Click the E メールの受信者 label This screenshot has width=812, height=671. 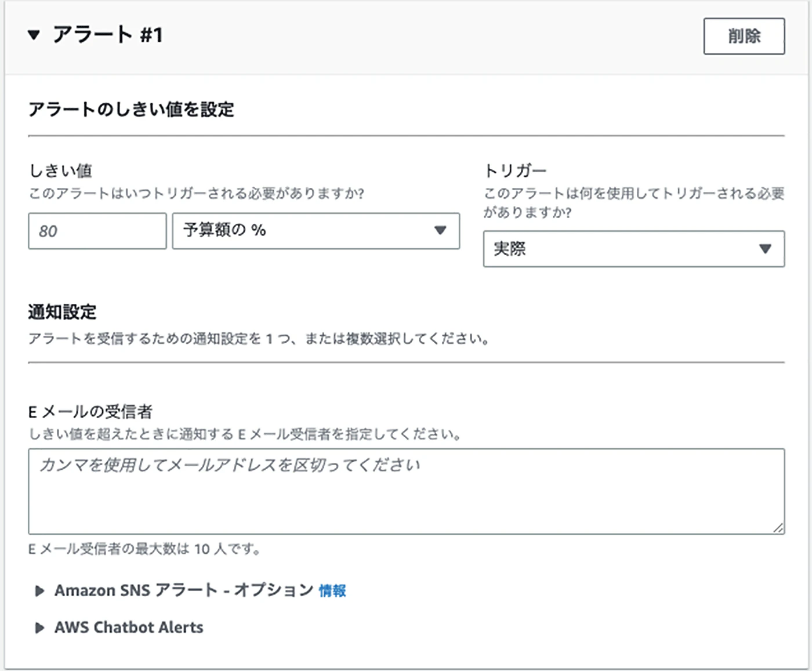[90, 412]
